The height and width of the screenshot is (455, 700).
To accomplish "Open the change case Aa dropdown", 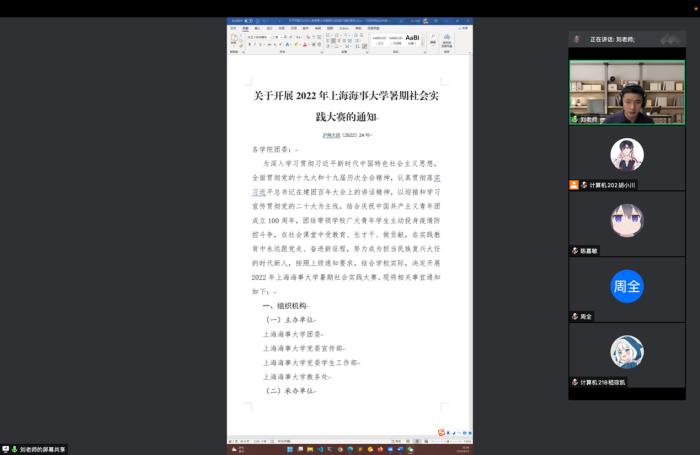I will [x=299, y=37].
